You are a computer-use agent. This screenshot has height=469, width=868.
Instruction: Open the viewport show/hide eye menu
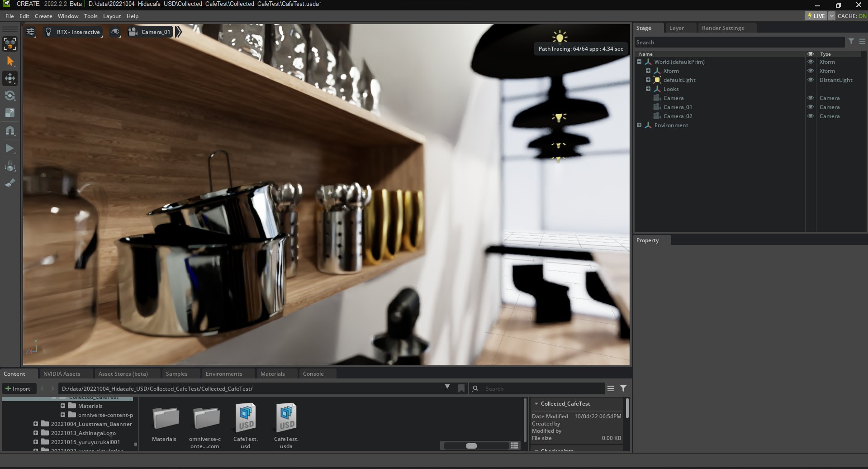[x=115, y=32]
